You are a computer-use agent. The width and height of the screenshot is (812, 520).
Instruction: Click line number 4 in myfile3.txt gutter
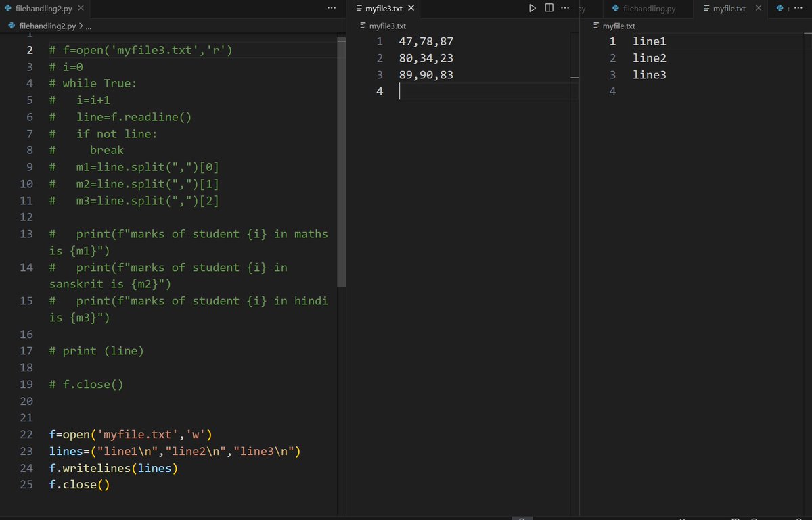click(x=380, y=91)
